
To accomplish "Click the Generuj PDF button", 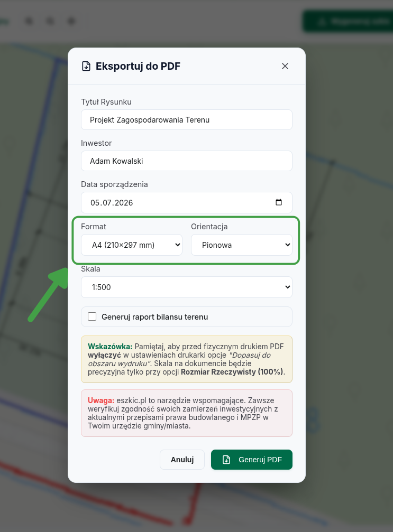I will click(251, 460).
